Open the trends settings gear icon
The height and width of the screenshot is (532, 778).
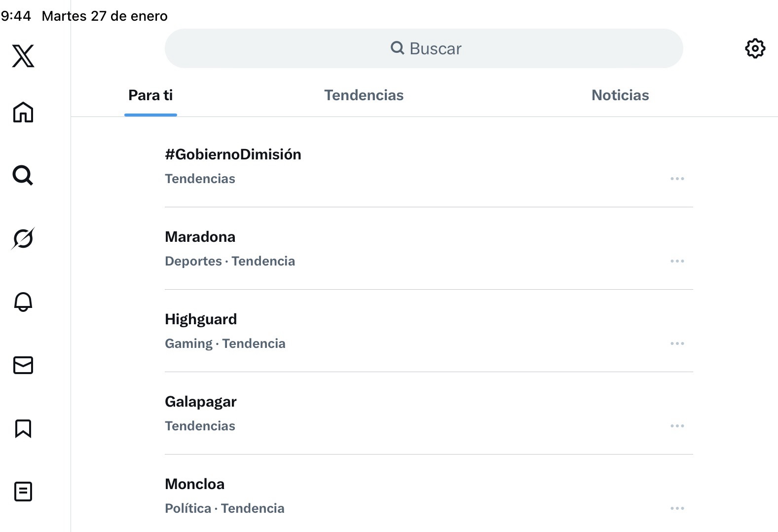(x=755, y=48)
